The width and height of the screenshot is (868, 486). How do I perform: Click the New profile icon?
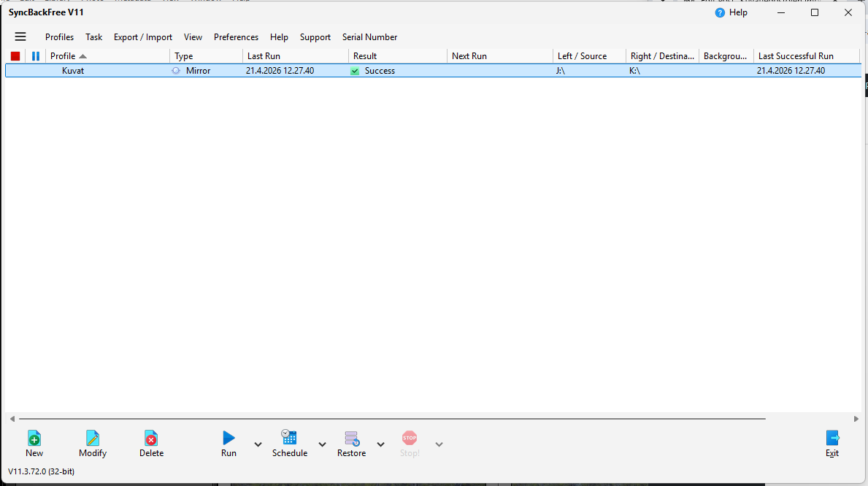34,438
